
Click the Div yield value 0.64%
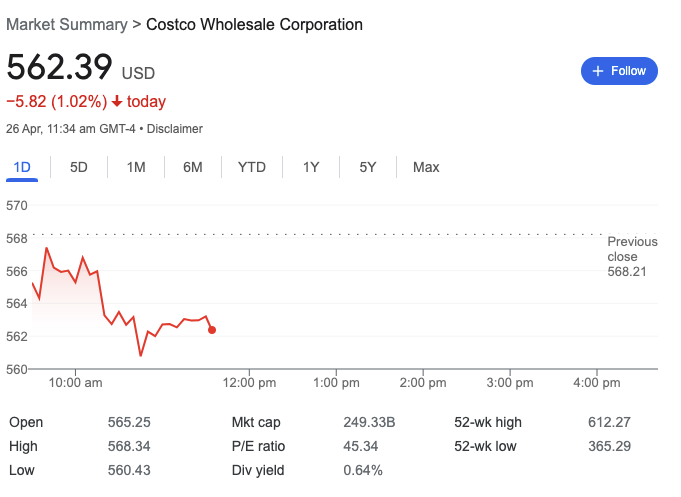click(x=362, y=470)
